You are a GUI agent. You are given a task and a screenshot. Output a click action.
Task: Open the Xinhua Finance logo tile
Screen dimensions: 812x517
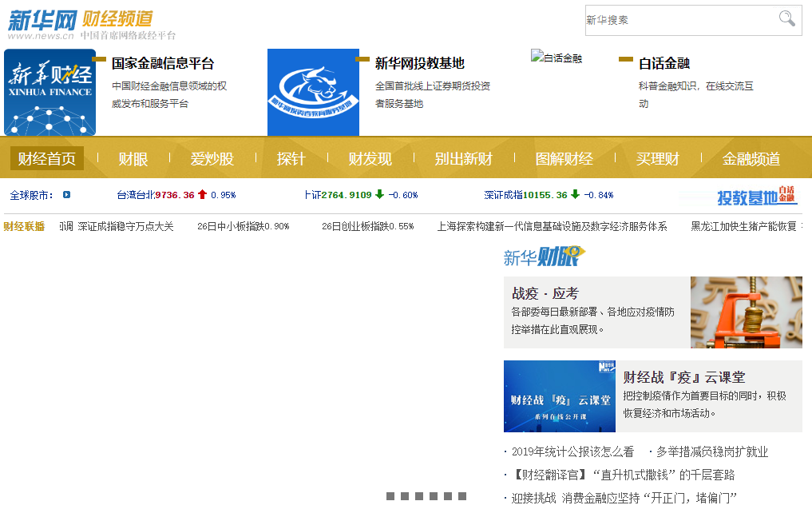(50, 92)
